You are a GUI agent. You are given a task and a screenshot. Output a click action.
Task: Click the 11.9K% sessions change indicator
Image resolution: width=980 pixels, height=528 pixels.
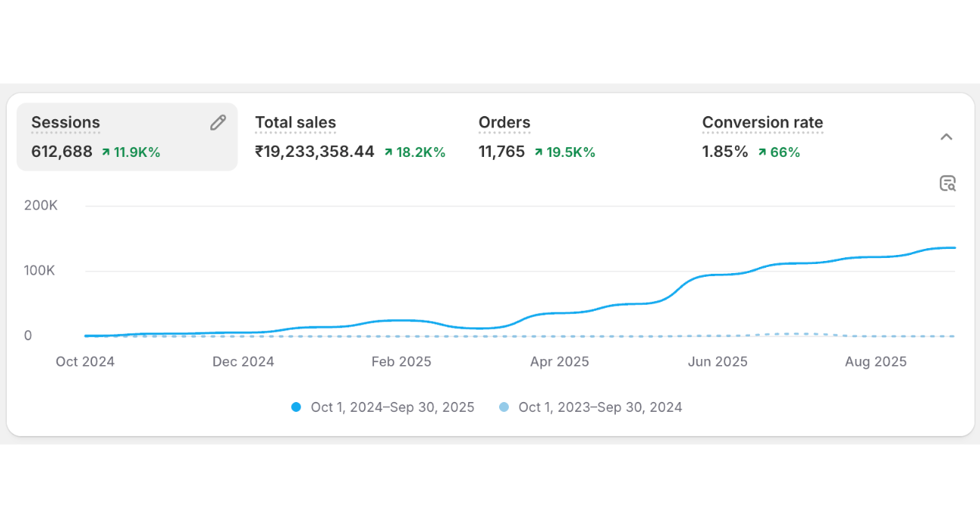(x=131, y=152)
